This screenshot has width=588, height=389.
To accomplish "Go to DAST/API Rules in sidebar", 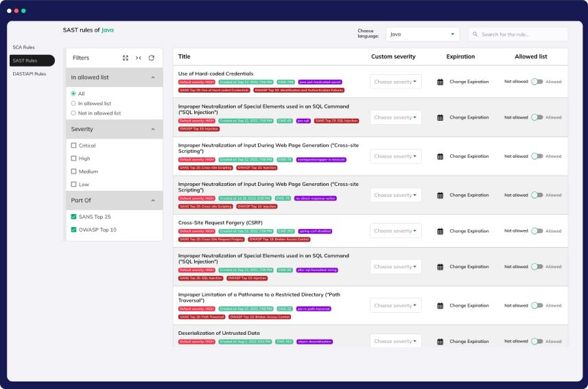I will click(30, 73).
